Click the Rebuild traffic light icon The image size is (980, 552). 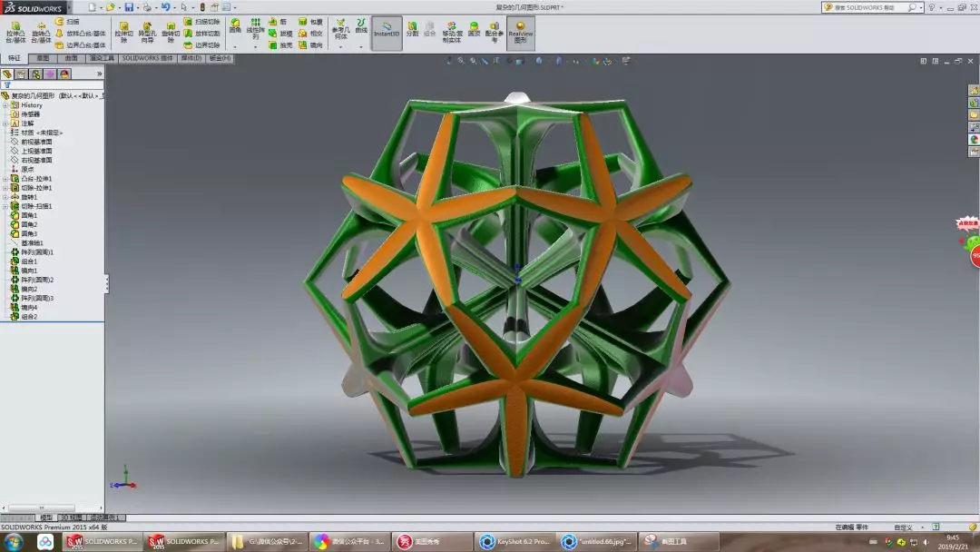coord(202,7)
